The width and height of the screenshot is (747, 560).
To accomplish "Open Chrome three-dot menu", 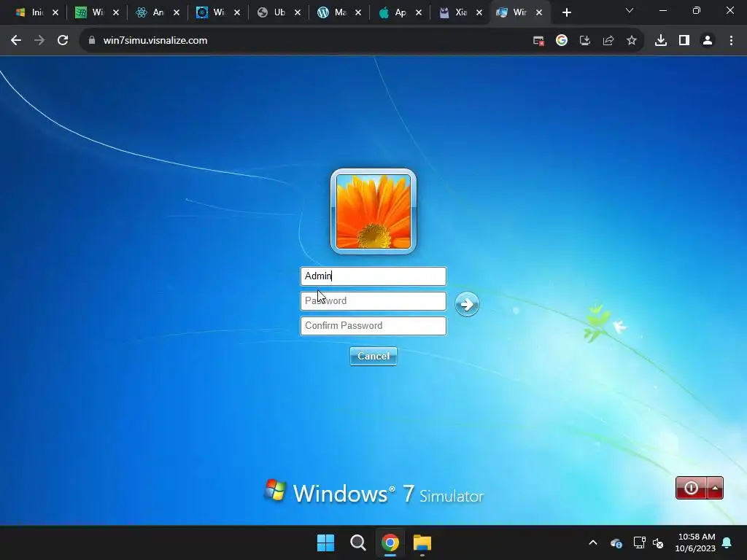I will click(731, 41).
